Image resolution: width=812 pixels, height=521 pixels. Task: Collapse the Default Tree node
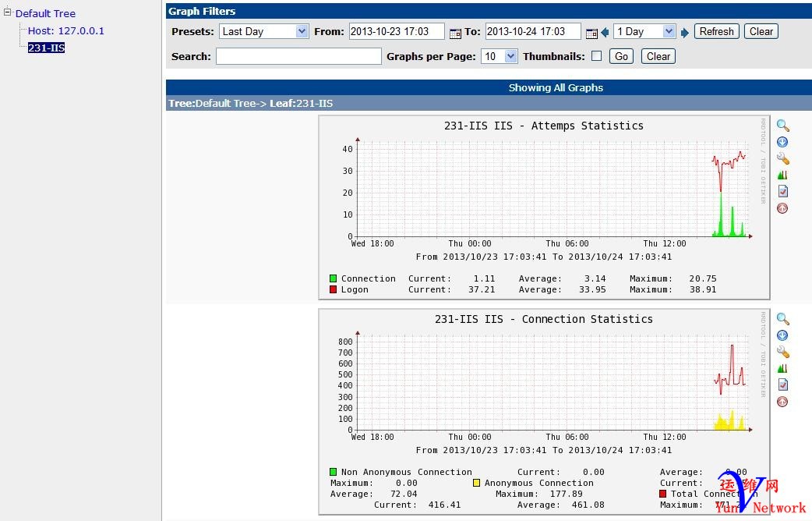(x=7, y=12)
